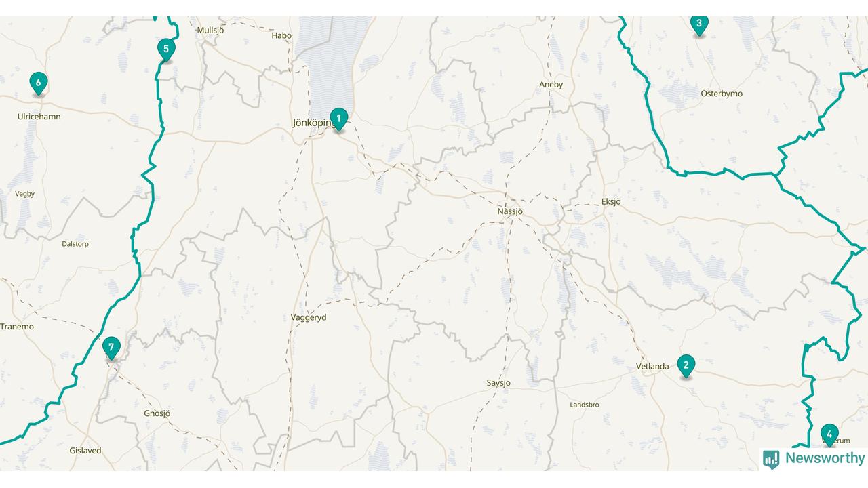
Task: Open map marker number 3 above Österbymo
Action: point(699,25)
